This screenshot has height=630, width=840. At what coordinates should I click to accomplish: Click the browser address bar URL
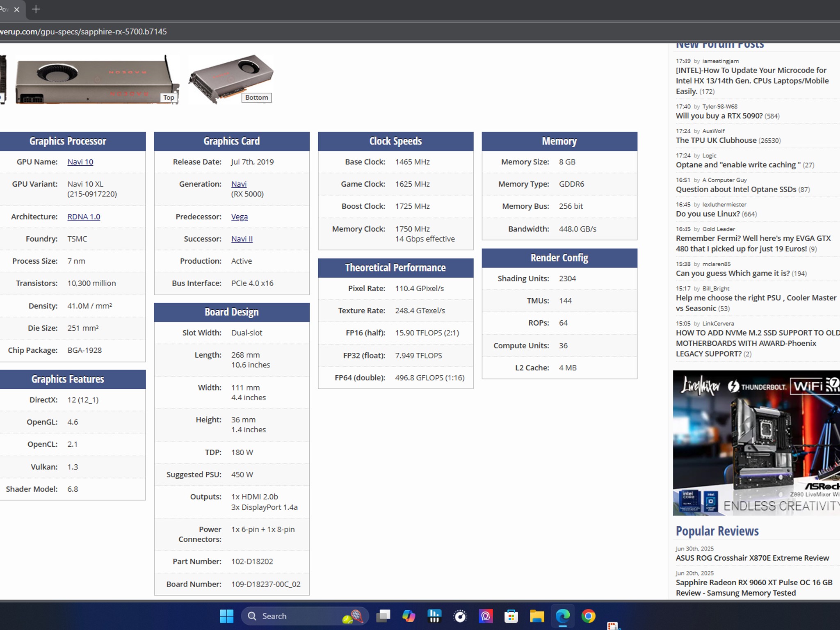(83, 32)
